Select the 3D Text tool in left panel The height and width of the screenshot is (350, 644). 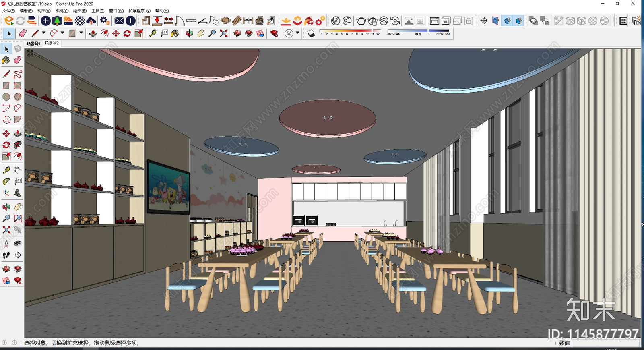[x=17, y=193]
